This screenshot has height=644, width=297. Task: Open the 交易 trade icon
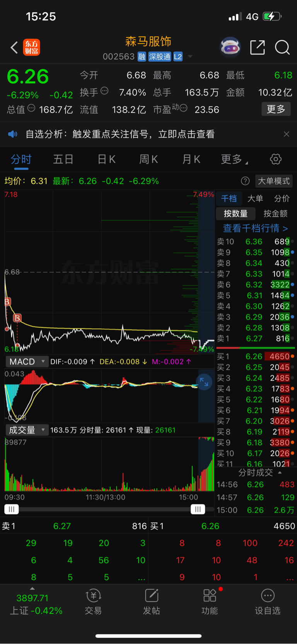point(93,602)
